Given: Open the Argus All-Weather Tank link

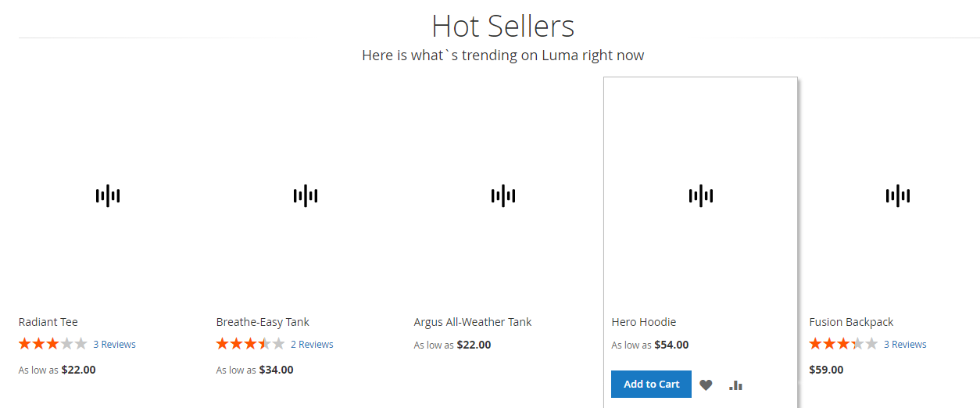Looking at the screenshot, I should 473,322.
